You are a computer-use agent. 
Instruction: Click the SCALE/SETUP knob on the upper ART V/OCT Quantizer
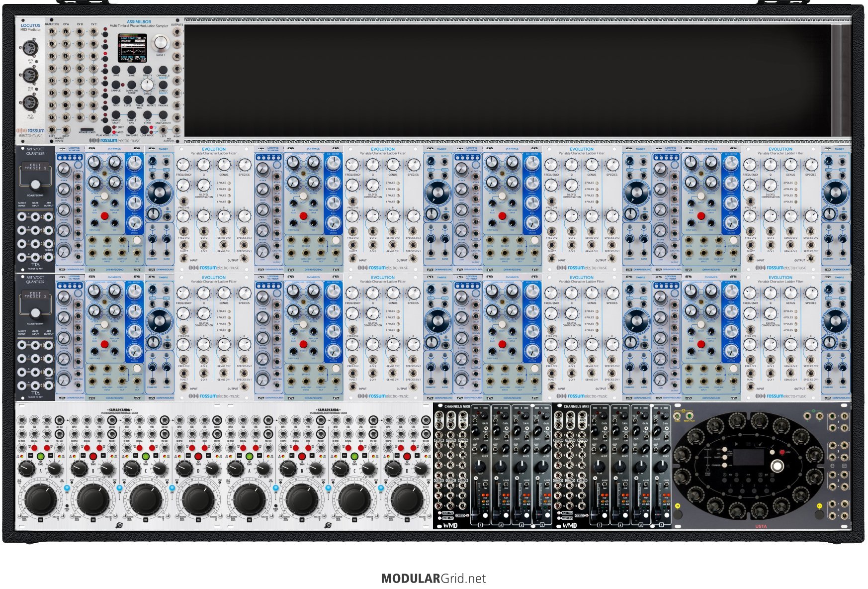(35, 185)
